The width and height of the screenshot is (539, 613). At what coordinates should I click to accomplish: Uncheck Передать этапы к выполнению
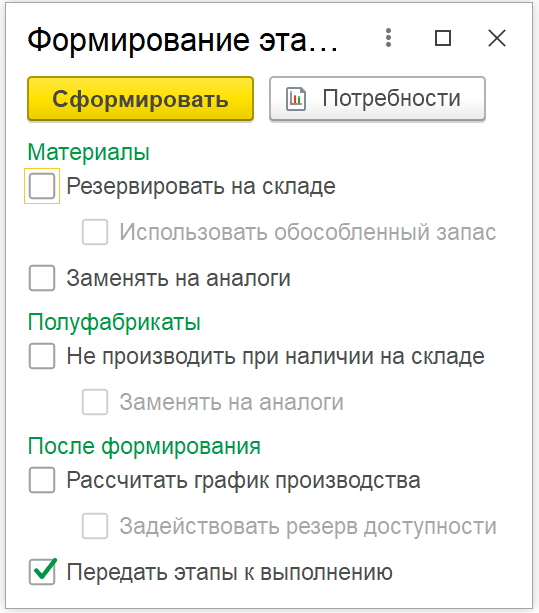pos(42,572)
